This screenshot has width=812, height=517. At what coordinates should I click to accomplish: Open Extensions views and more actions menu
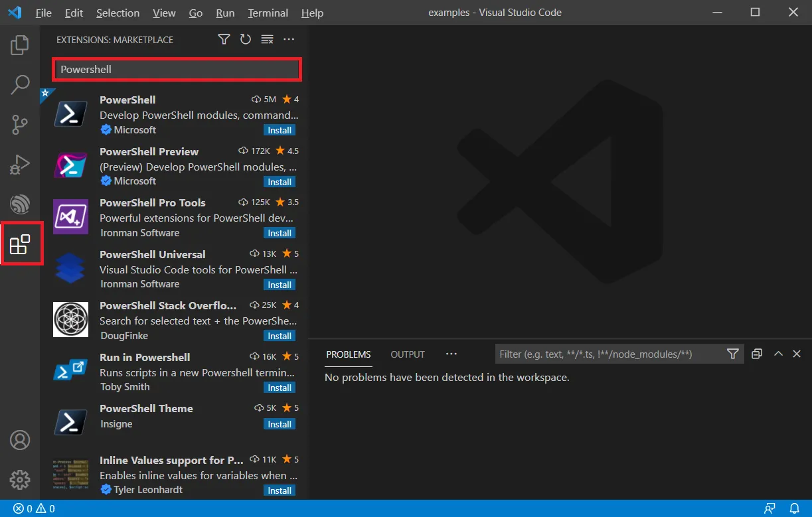tap(289, 40)
